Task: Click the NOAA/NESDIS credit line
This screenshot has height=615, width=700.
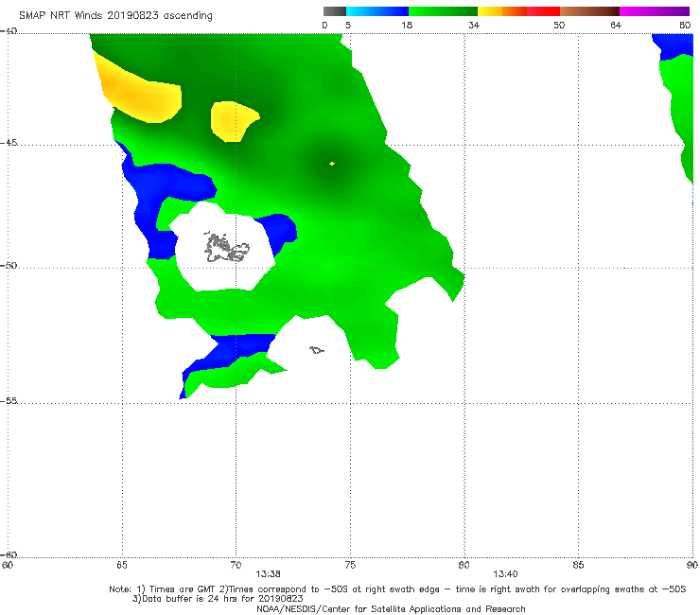Action: tap(391, 608)
